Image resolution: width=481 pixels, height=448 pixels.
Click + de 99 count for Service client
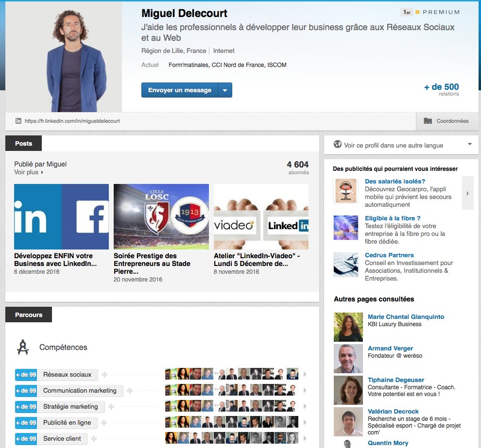[x=26, y=438]
